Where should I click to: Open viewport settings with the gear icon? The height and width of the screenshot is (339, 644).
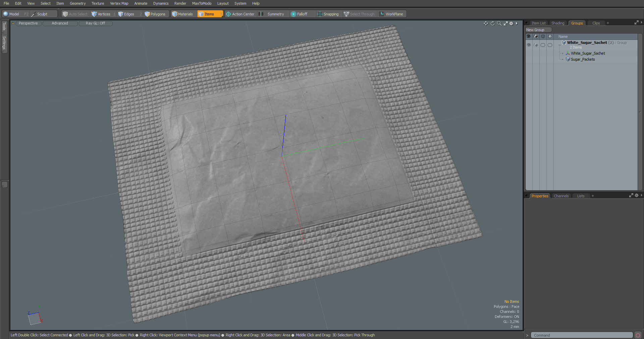tap(511, 23)
